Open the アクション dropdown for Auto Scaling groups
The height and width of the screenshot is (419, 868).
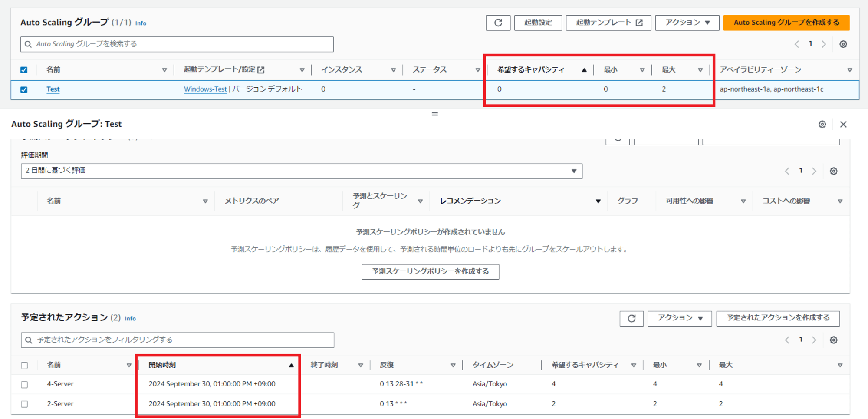pos(687,23)
